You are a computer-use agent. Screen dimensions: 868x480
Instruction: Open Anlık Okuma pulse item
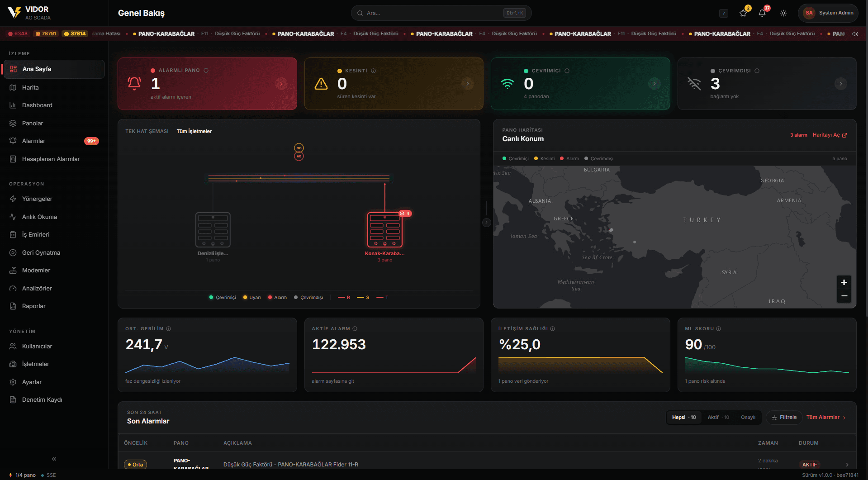(x=54, y=217)
